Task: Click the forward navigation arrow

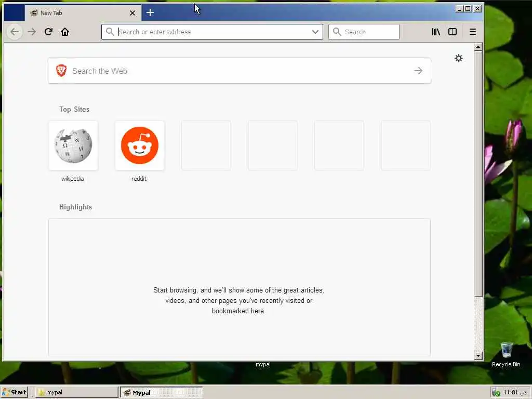Action: coord(32,32)
